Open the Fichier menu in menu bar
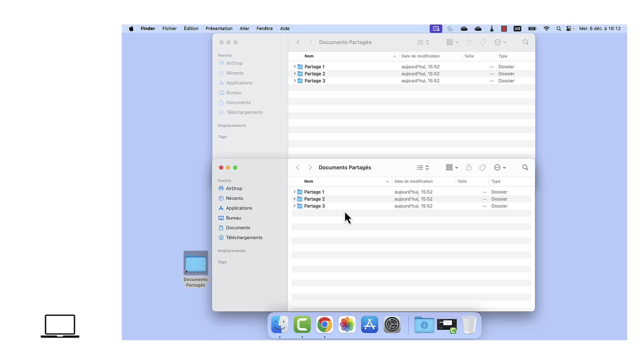Screen dimensions: 644x362 [x=169, y=28]
